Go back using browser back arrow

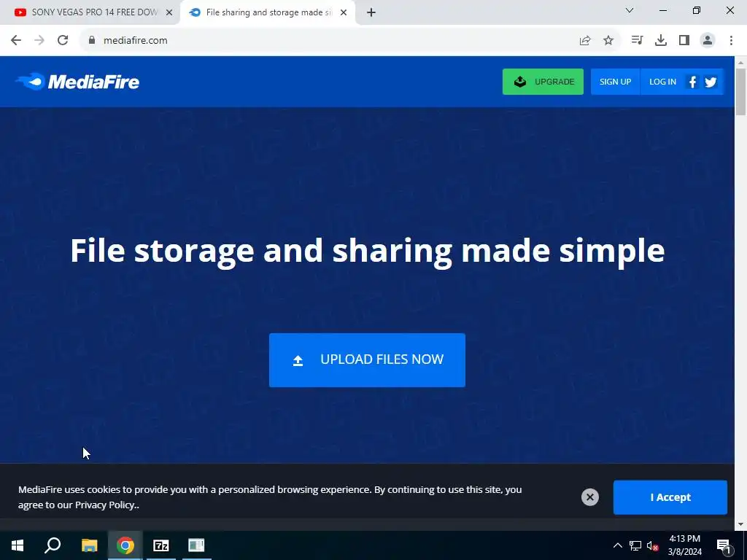(16, 41)
